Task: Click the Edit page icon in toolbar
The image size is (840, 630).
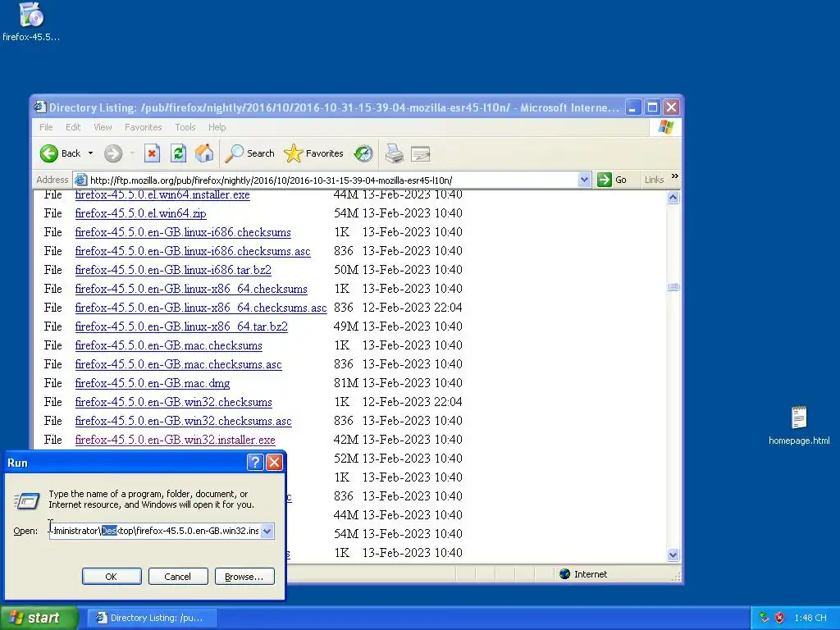Action: click(x=421, y=153)
